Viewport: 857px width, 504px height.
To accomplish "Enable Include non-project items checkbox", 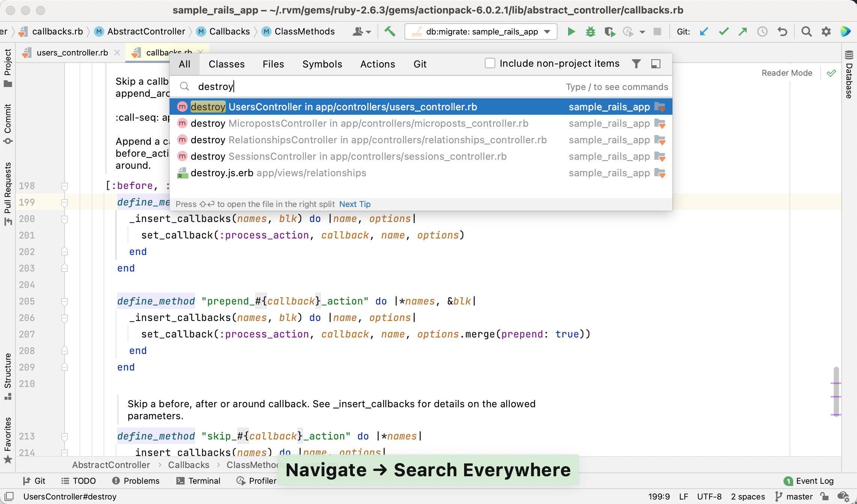I will pos(490,63).
